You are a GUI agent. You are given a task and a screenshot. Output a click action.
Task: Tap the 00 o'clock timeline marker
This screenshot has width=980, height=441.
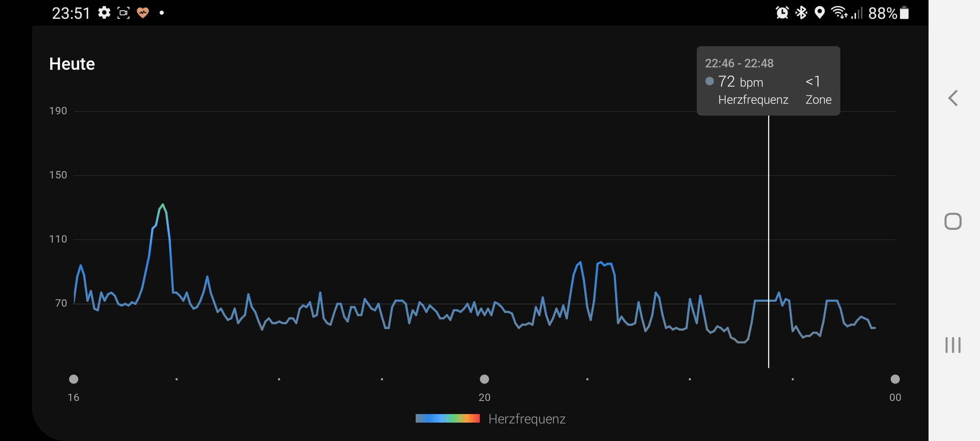pos(895,379)
